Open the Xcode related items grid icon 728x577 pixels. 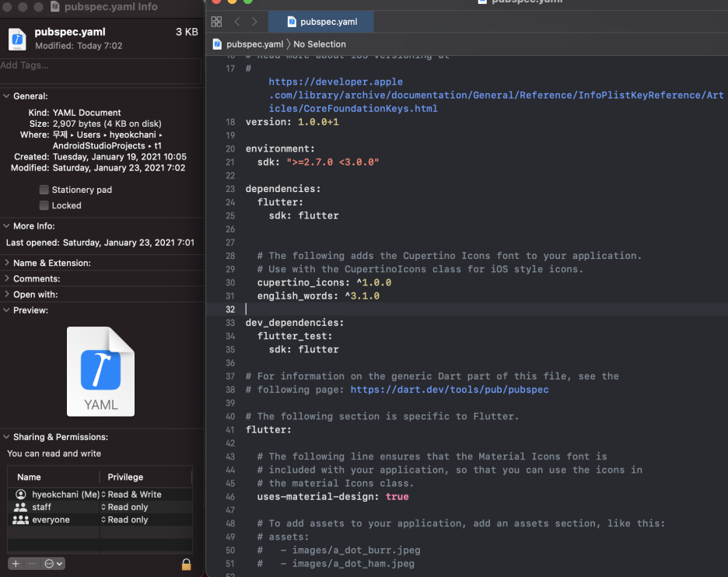pyautogui.click(x=216, y=21)
